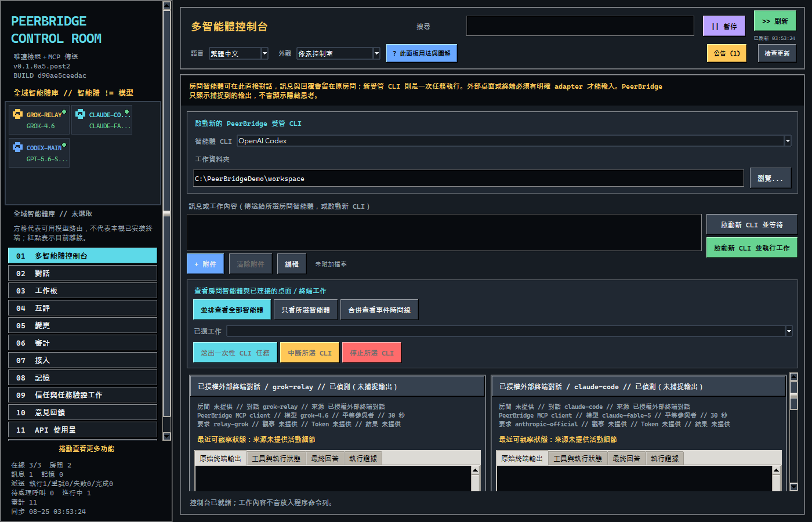Open nav item 04 互評
The height and width of the screenshot is (522, 812).
tap(82, 308)
